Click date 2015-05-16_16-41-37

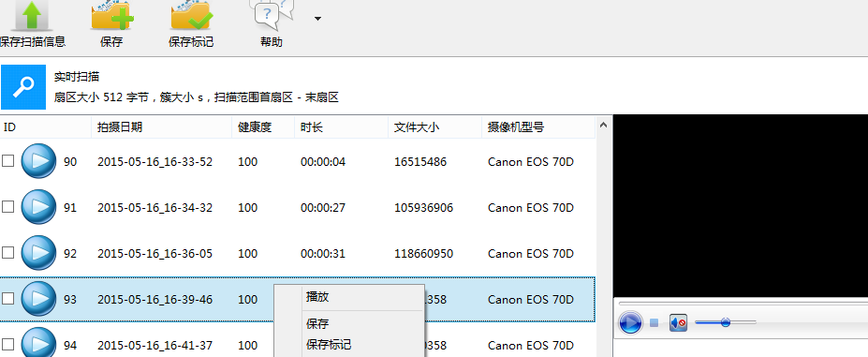(155, 346)
